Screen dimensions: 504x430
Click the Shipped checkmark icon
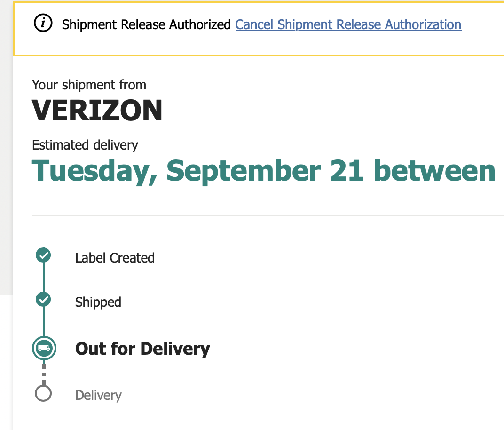pos(44,299)
